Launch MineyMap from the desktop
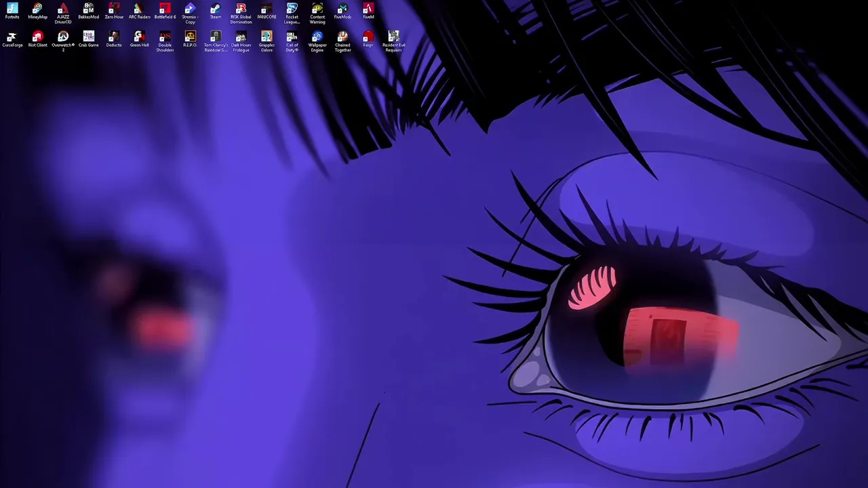 (37, 12)
